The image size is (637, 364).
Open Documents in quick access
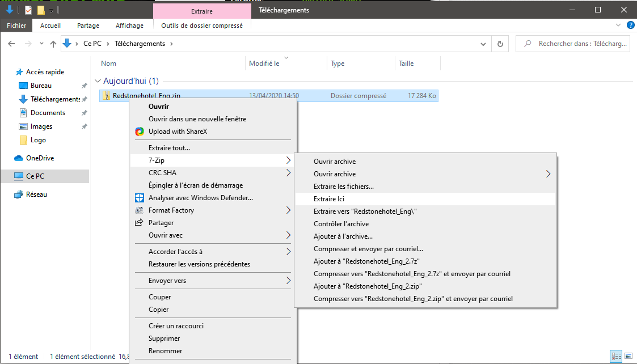pyautogui.click(x=48, y=113)
